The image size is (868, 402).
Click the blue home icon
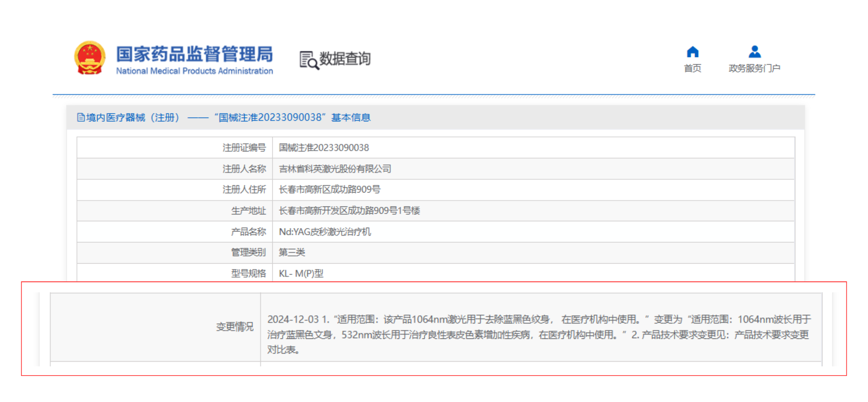tap(692, 52)
